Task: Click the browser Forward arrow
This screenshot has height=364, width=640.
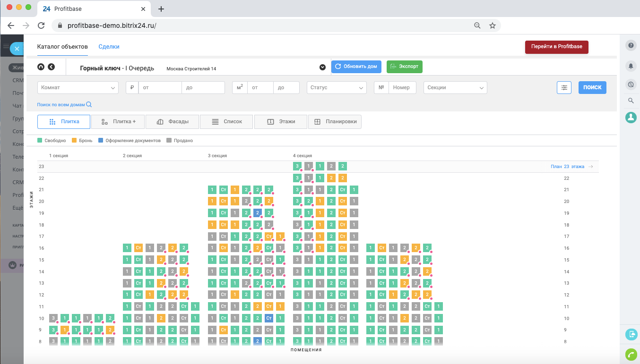Action: tap(26, 25)
